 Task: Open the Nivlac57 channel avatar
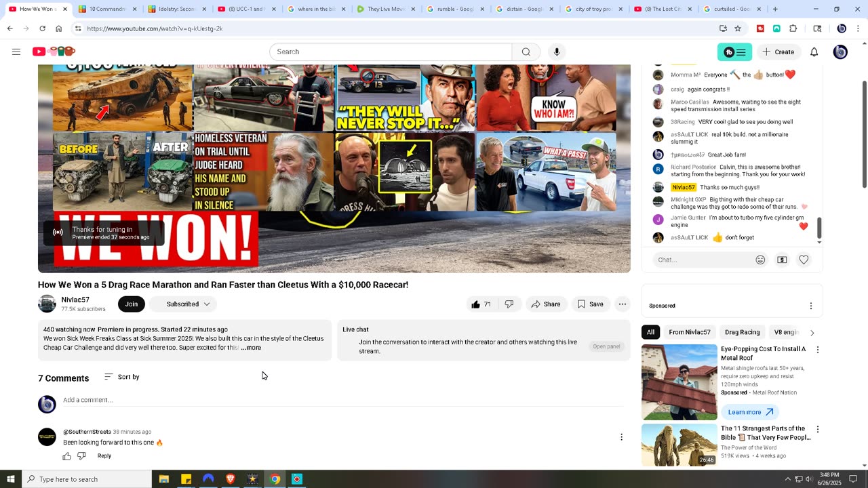(47, 304)
